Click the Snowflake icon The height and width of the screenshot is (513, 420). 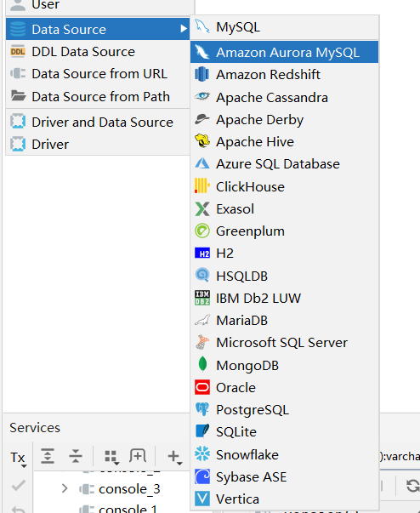pos(202,454)
